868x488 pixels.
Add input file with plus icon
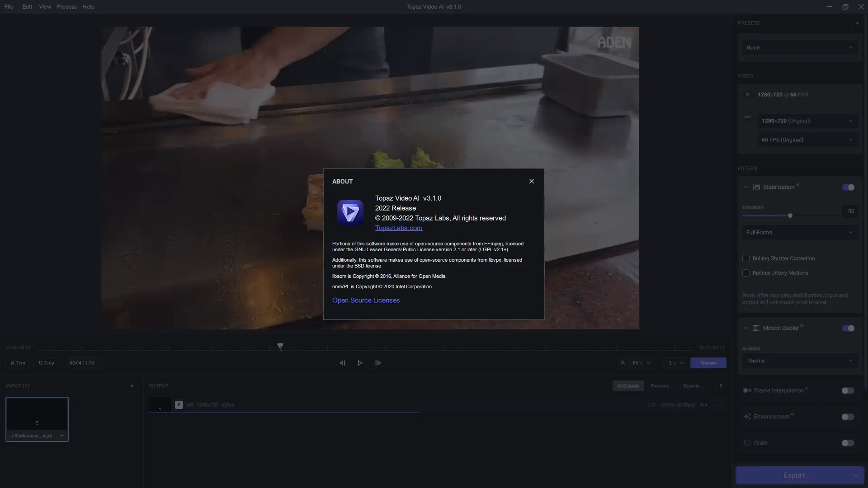click(132, 386)
